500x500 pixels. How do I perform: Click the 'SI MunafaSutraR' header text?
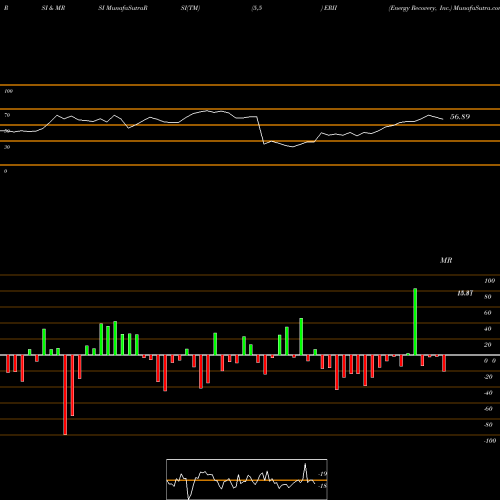coord(123,8)
